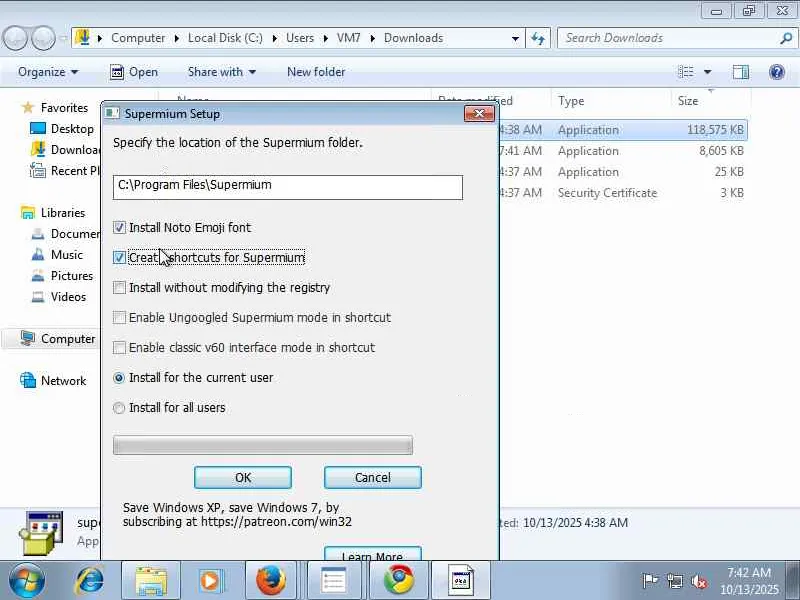Image resolution: width=800 pixels, height=600 pixels.
Task: Open Windows Media Player from taskbar
Action: tap(211, 581)
